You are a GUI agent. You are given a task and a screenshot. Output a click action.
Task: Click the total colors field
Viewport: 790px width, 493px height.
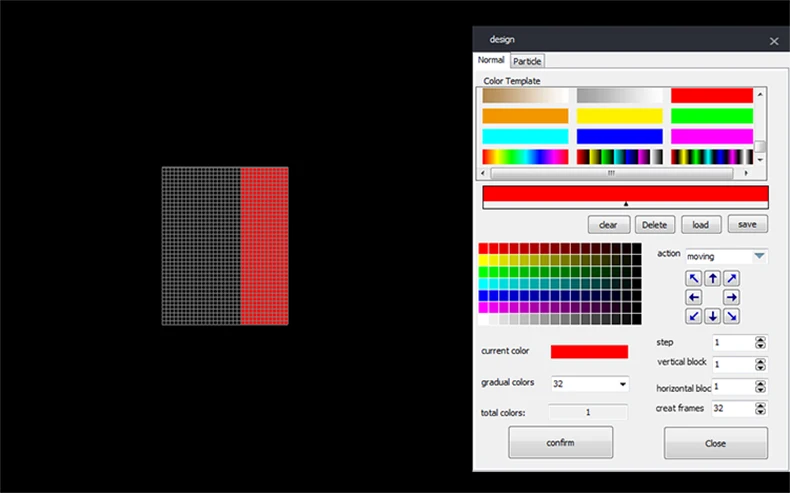[588, 412]
